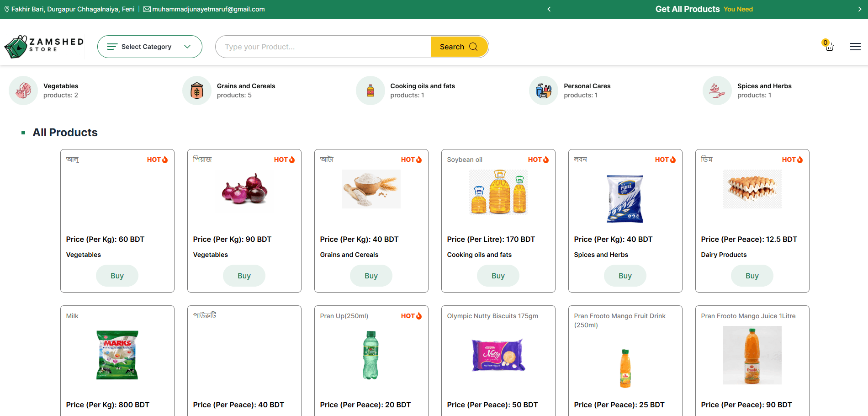Buy the পিয়াজ onion product

pyautogui.click(x=244, y=276)
